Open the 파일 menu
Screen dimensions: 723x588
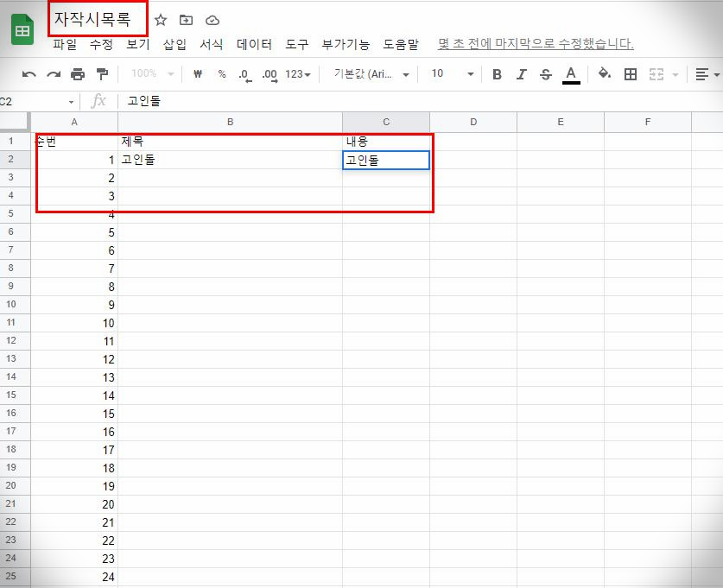coord(65,44)
